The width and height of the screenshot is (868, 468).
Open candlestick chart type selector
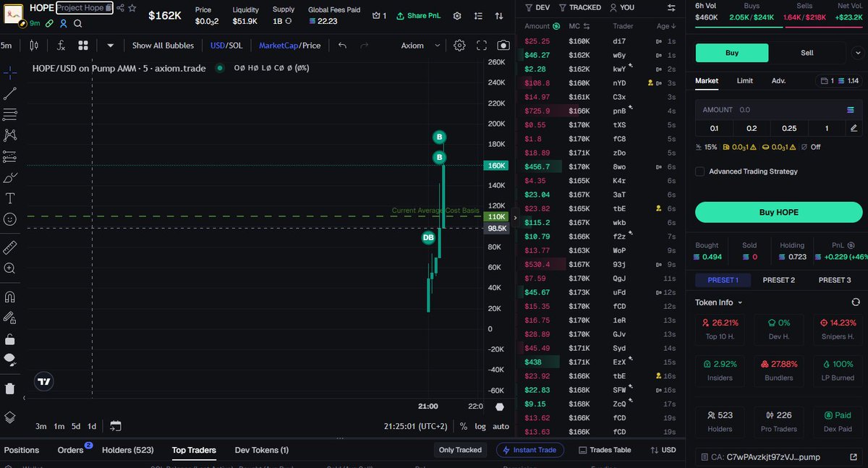point(34,46)
